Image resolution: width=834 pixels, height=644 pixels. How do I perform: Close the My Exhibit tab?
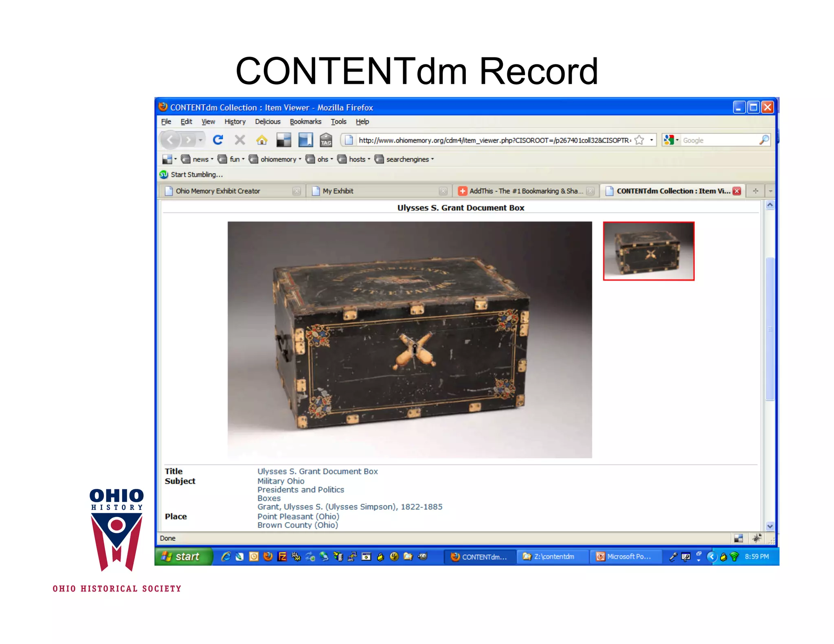pyautogui.click(x=443, y=191)
